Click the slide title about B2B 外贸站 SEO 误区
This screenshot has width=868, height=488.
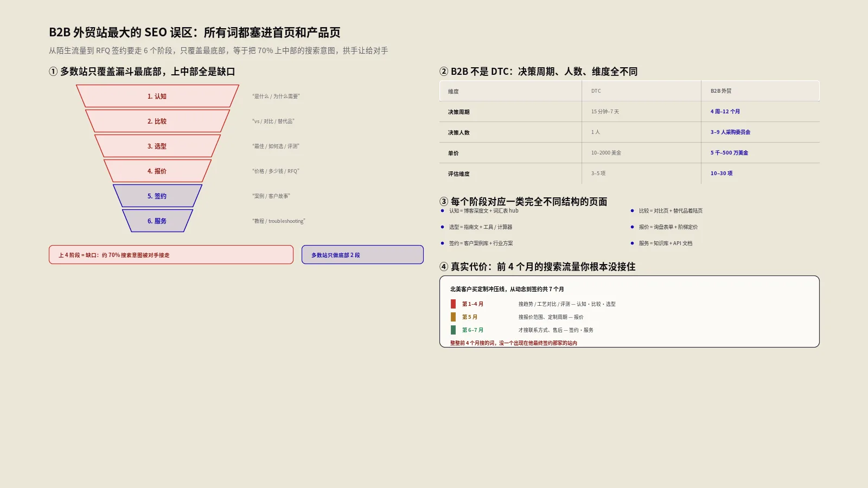tap(195, 33)
